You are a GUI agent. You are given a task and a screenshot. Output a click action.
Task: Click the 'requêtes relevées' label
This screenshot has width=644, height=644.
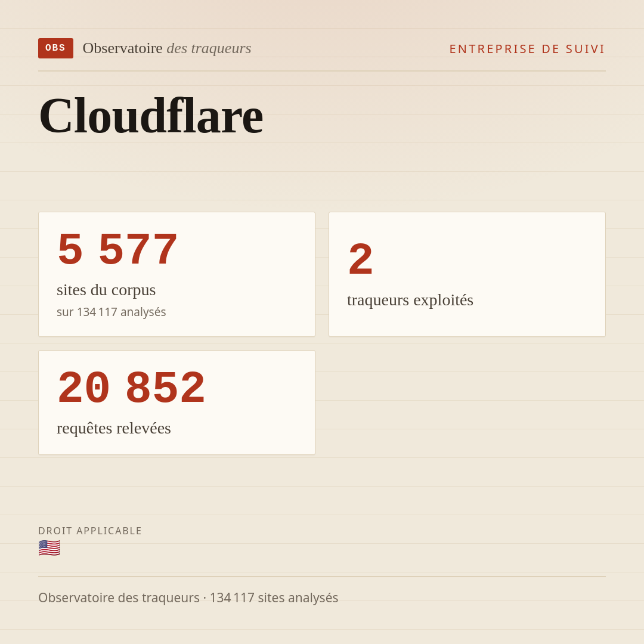pos(114,428)
